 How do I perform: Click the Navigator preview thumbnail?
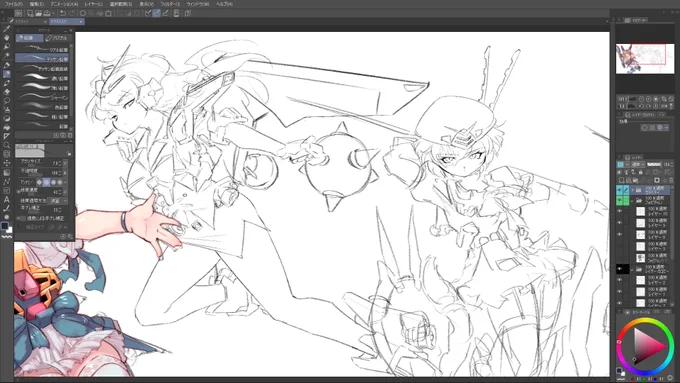(x=645, y=59)
